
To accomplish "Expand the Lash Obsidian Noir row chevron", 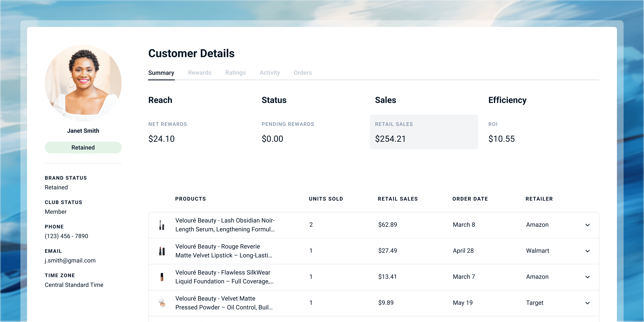I will pos(587,225).
